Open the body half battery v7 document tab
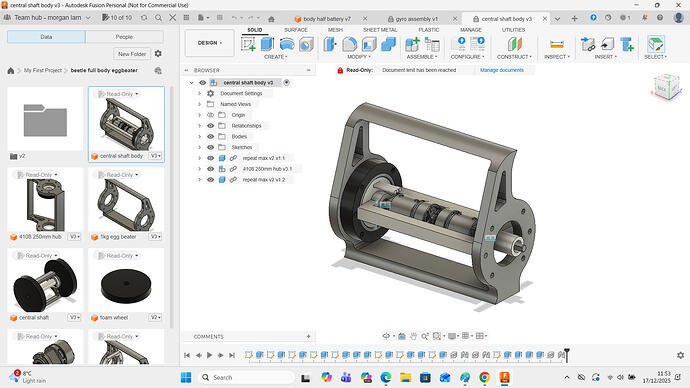 click(x=326, y=19)
